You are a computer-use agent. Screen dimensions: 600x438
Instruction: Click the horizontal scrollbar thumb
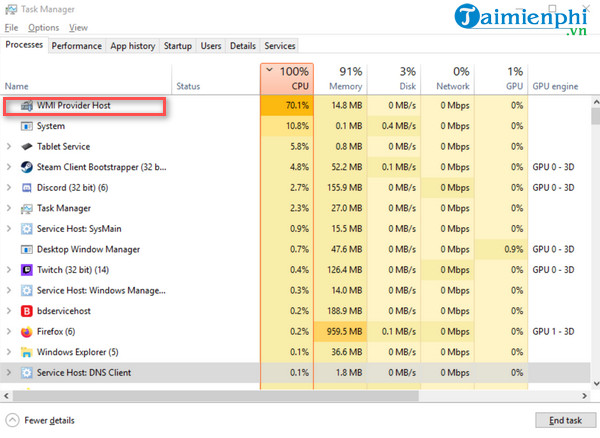[x=216, y=396]
